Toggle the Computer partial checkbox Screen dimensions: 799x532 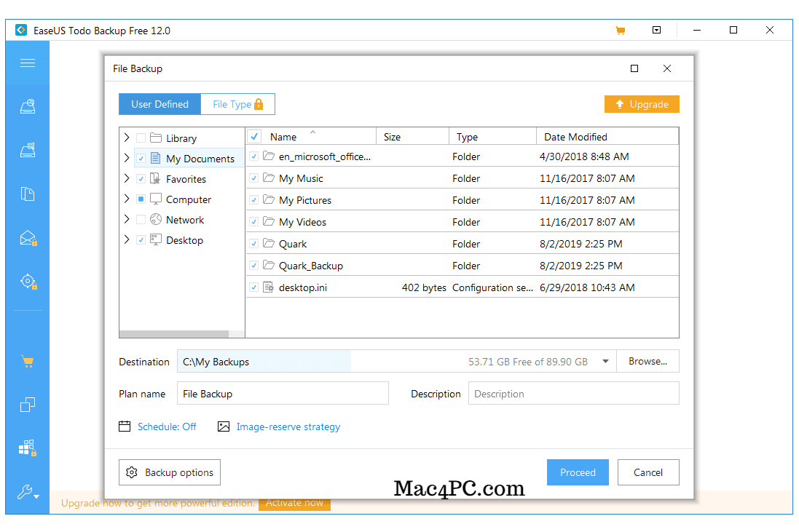pos(141,199)
